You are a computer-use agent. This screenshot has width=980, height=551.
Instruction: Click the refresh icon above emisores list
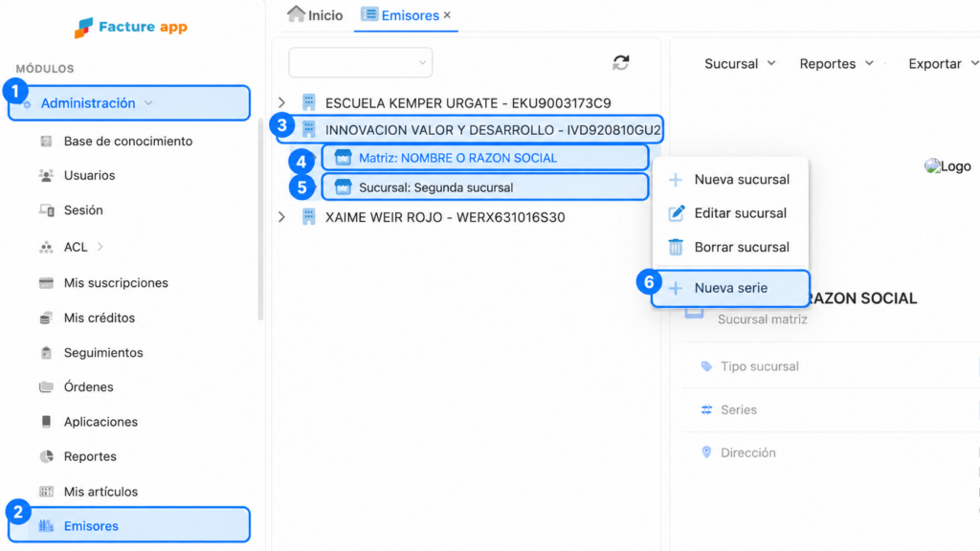click(620, 62)
